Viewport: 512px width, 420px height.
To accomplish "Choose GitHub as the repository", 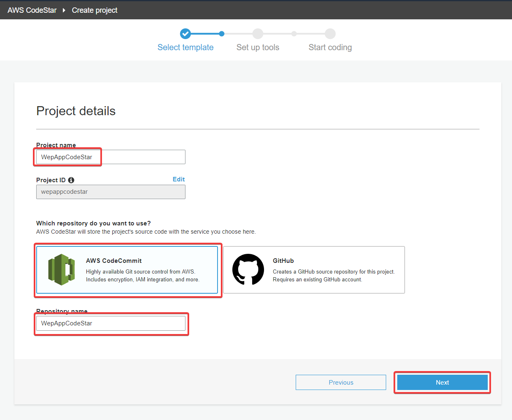I will [x=314, y=270].
